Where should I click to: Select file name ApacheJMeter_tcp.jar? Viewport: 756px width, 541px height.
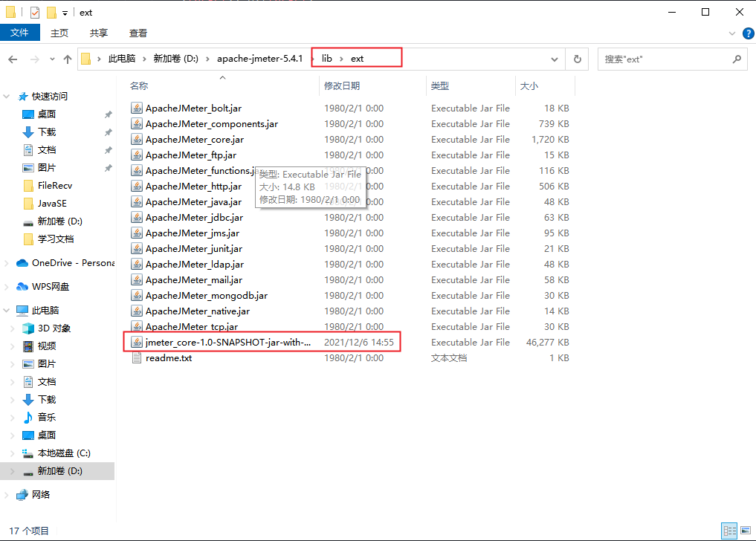click(x=191, y=327)
